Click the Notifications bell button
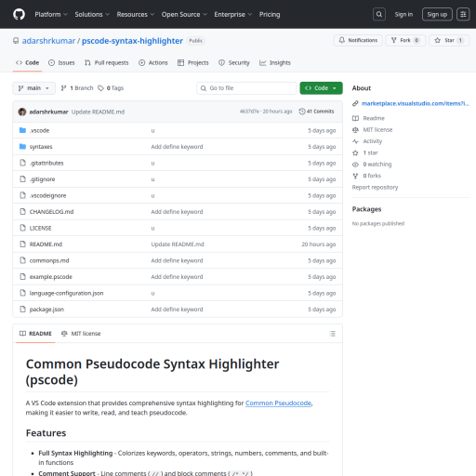 358,40
